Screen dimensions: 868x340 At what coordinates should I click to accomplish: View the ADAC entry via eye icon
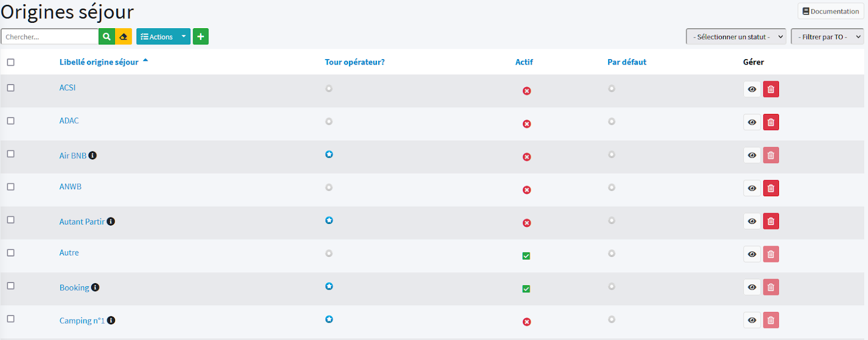pyautogui.click(x=752, y=123)
